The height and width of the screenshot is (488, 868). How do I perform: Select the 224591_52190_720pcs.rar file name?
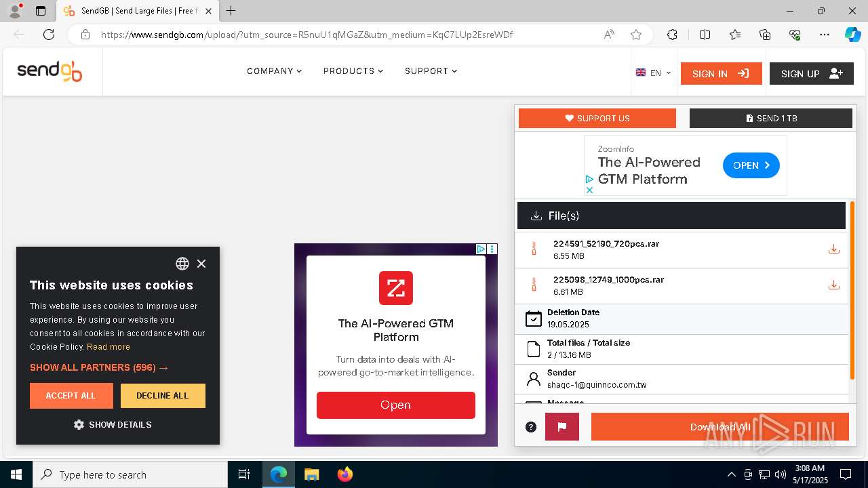tap(606, 243)
